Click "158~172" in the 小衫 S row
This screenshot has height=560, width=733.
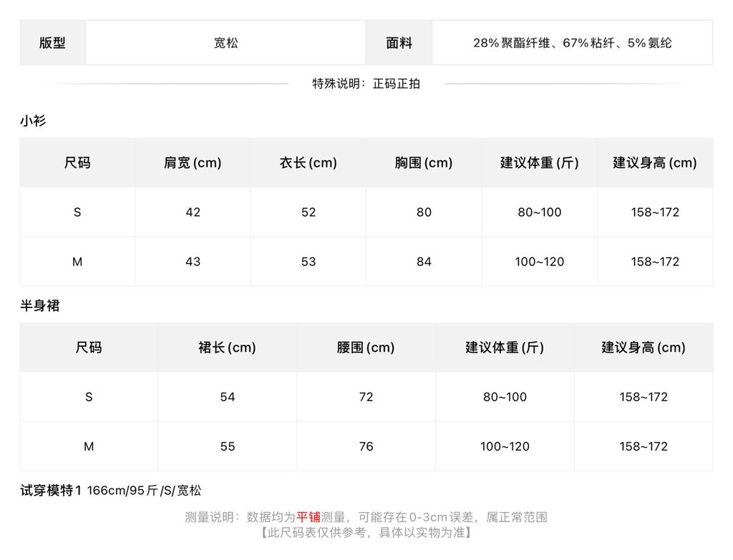pos(655,212)
